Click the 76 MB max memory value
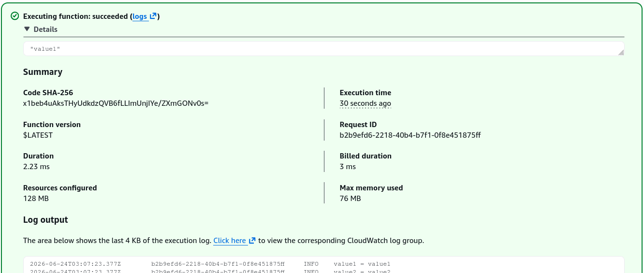This screenshot has width=644, height=273. click(x=351, y=199)
